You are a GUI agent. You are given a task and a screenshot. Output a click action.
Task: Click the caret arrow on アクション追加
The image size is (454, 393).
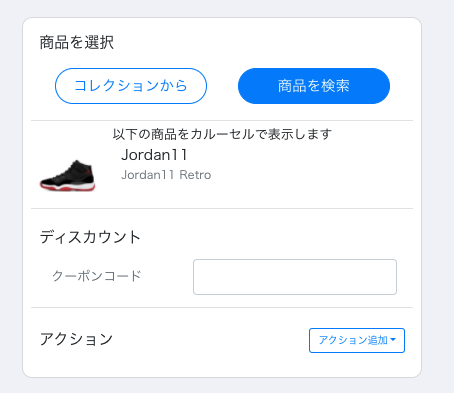coord(393,340)
